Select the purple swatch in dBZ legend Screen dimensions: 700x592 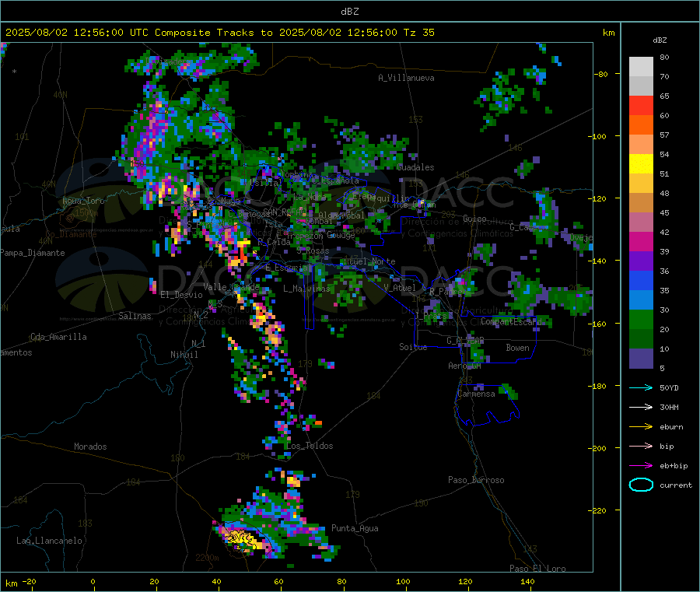point(641,261)
